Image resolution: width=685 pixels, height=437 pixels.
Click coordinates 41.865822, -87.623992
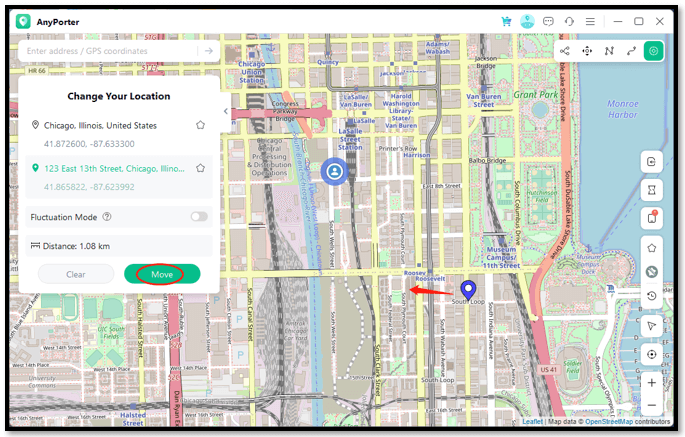tap(89, 187)
